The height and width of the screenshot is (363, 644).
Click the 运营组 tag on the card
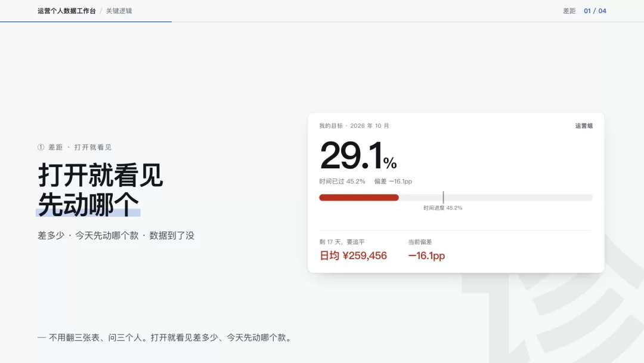pos(584,126)
